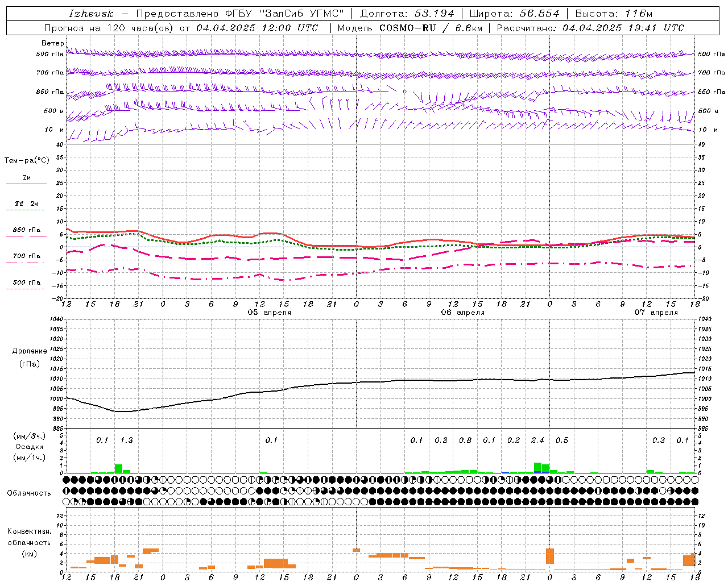This screenshot has width=728, height=582.
Task: Click the Izhevsk station title
Action: (x=91, y=14)
